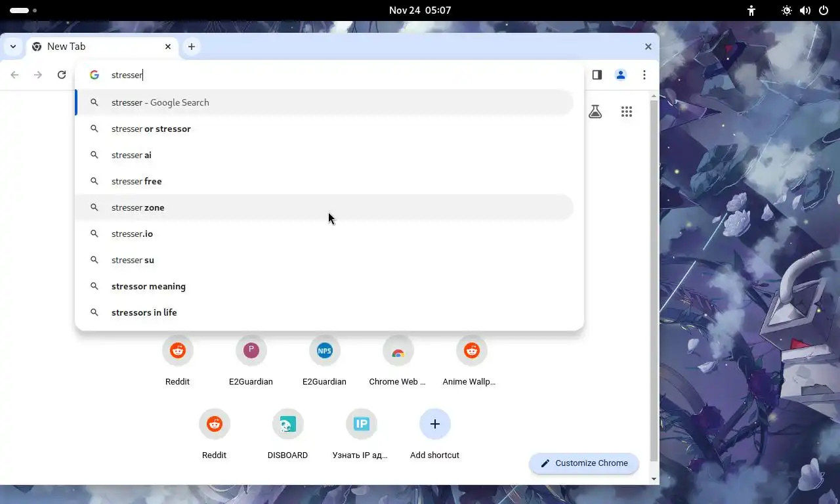The image size is (840, 504).
Task: Click the Customize Chrome button
Action: [584, 463]
